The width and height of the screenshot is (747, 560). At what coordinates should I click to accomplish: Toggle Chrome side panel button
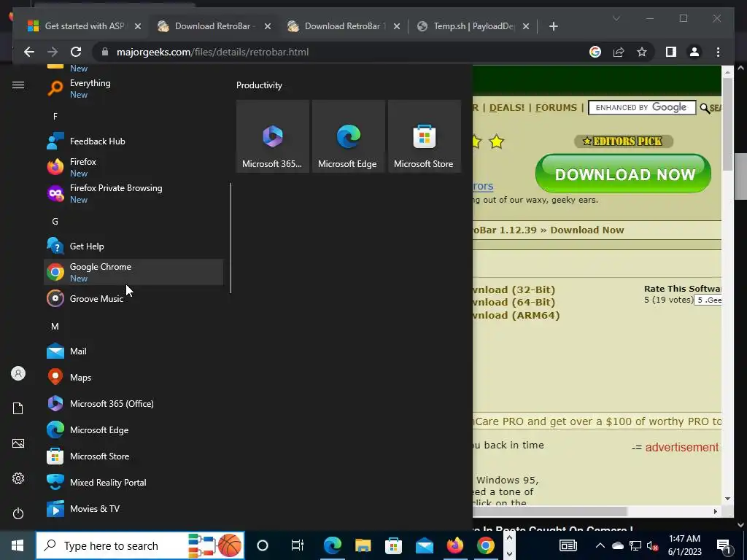click(671, 52)
